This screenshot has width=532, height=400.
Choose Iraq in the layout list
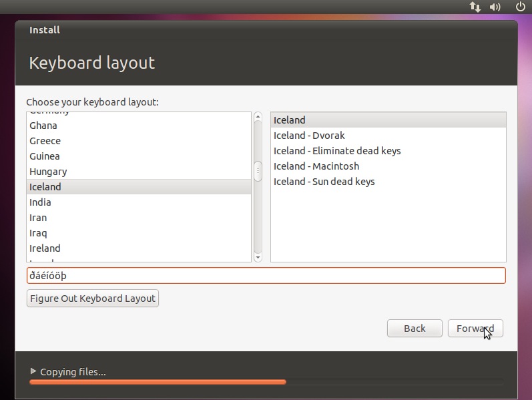coord(38,233)
